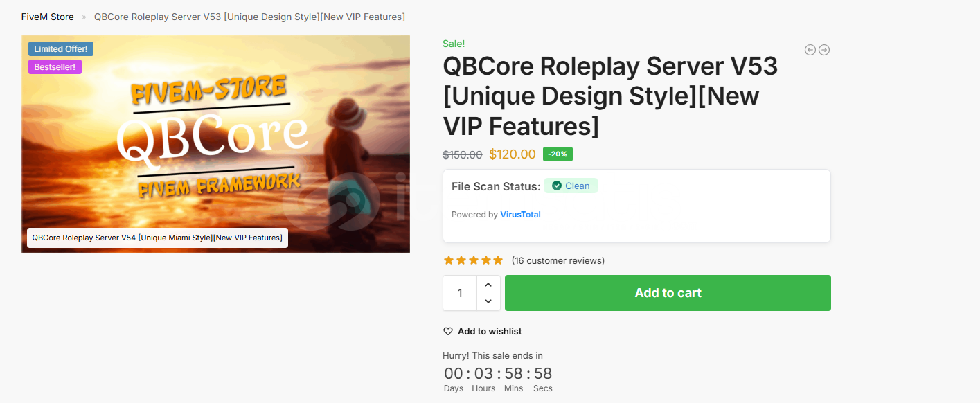Click the Bestseller! badge

[x=55, y=66]
